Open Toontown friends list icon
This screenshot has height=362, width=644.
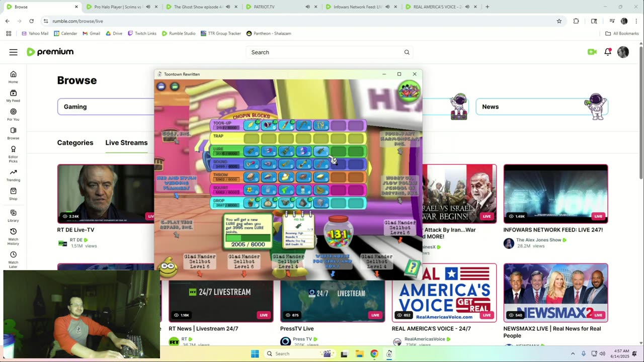pos(409,91)
